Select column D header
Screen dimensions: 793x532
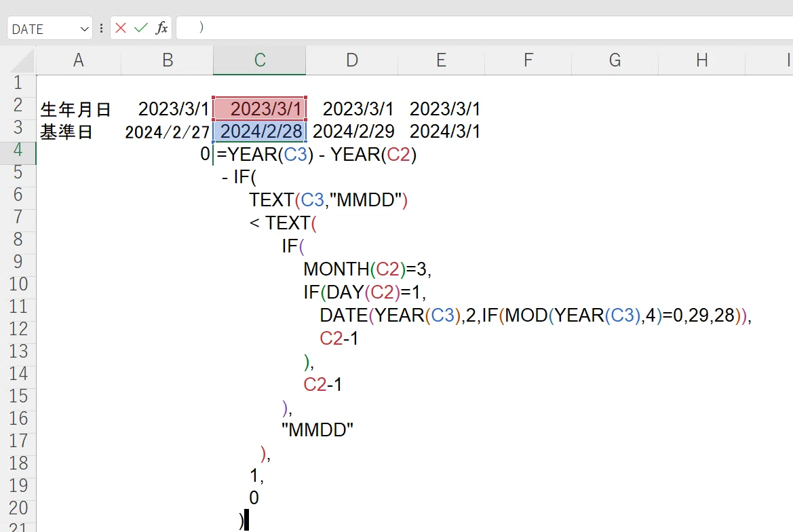(x=352, y=60)
